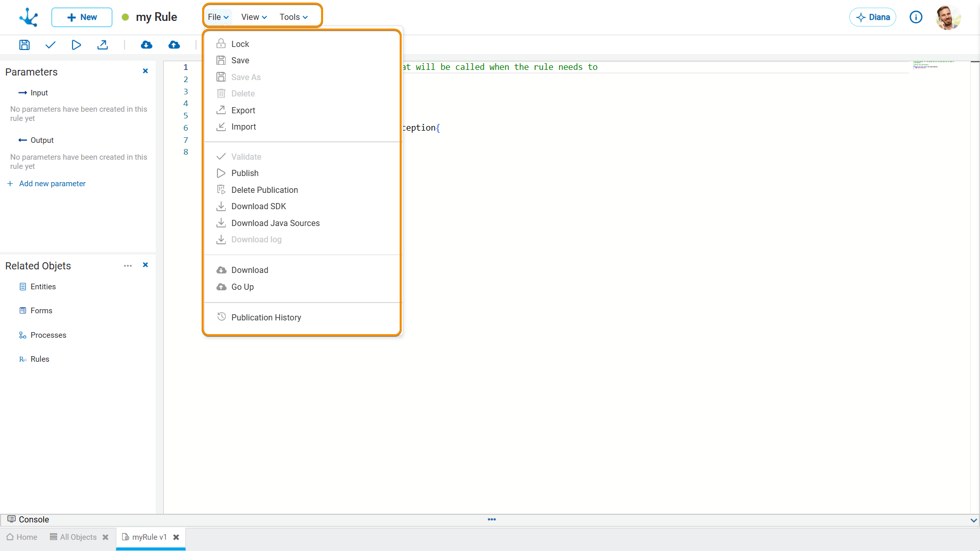Open Publication History menu entry
980x551 pixels.
click(x=302, y=317)
